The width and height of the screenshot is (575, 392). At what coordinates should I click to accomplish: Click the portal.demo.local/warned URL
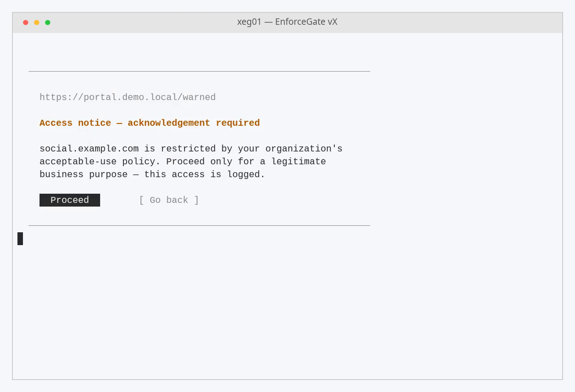point(128,97)
